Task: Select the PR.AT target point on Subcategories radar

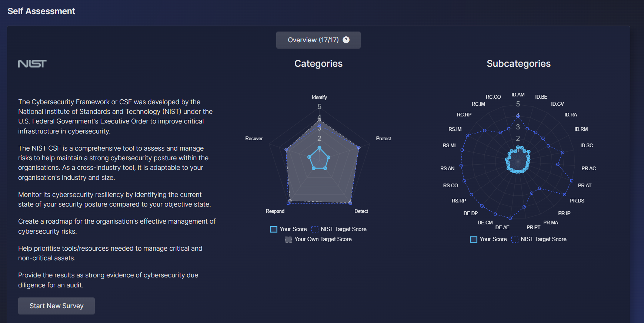Action: tap(571, 181)
